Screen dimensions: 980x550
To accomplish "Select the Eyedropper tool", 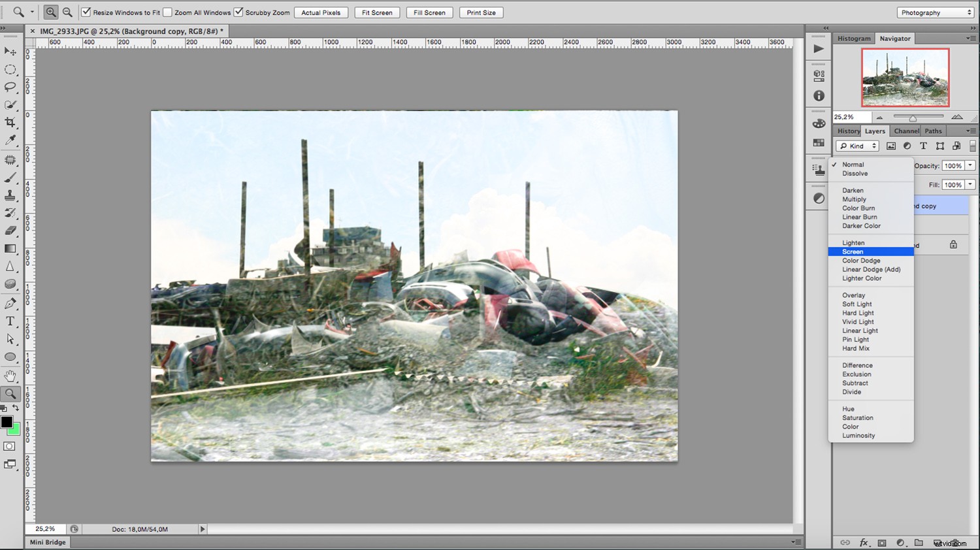I will click(x=10, y=140).
